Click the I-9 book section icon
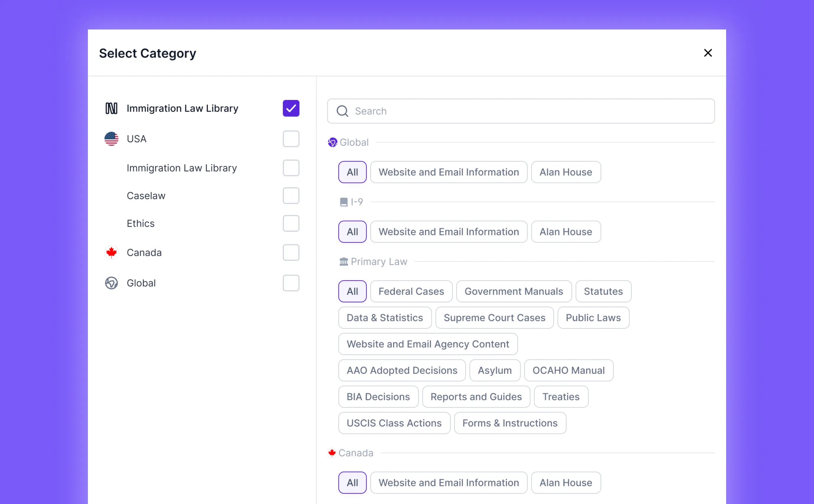This screenshot has height=504, width=814. pyautogui.click(x=344, y=202)
